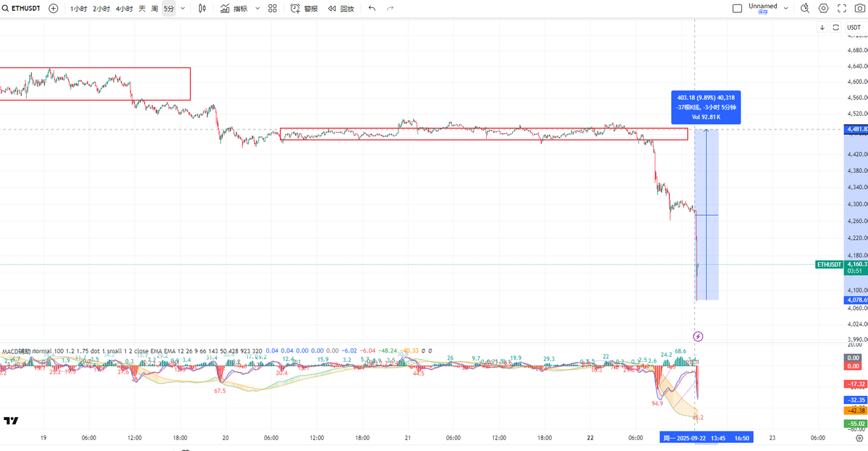Toggle auto-scroll with the down arrow above price scale

[822, 27]
